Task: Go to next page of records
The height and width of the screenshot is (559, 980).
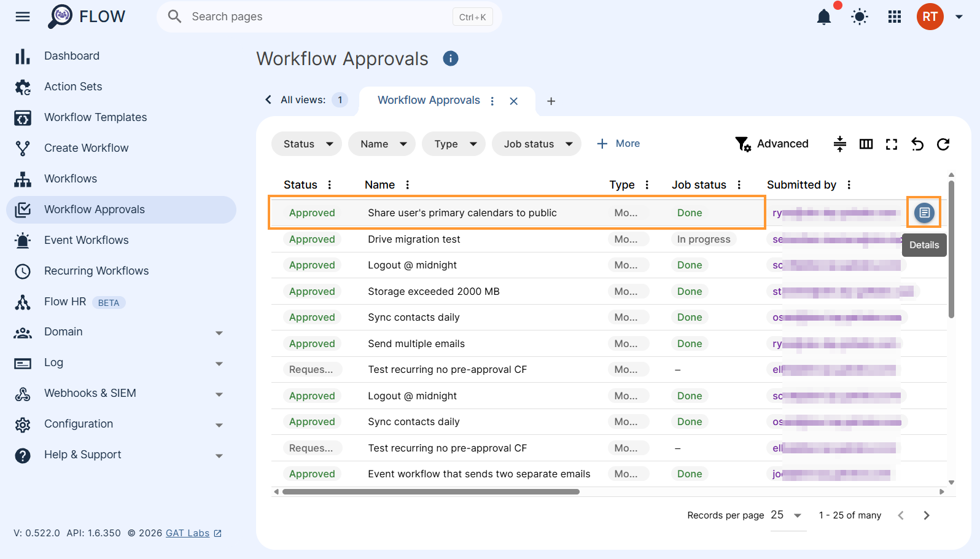Action: click(x=927, y=515)
